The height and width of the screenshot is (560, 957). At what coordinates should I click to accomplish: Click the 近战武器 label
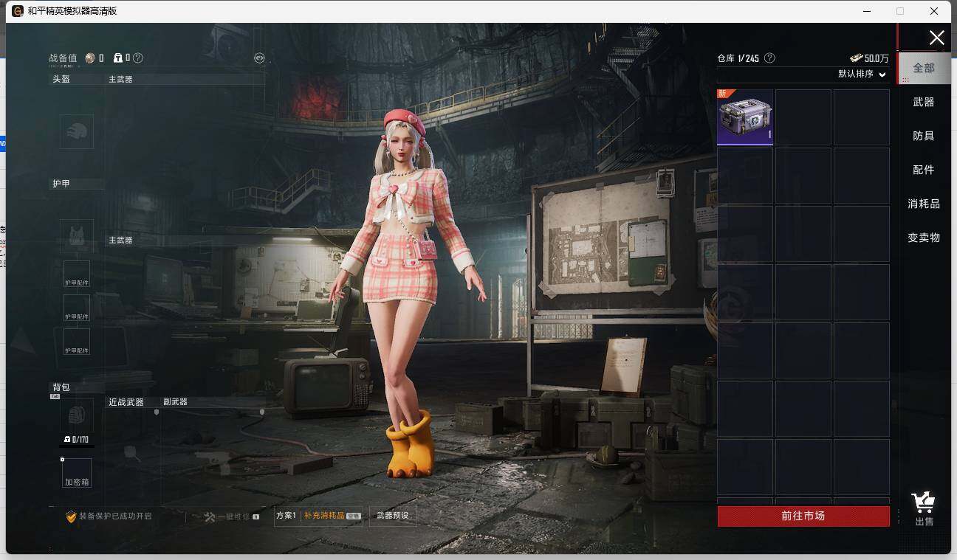[126, 402]
